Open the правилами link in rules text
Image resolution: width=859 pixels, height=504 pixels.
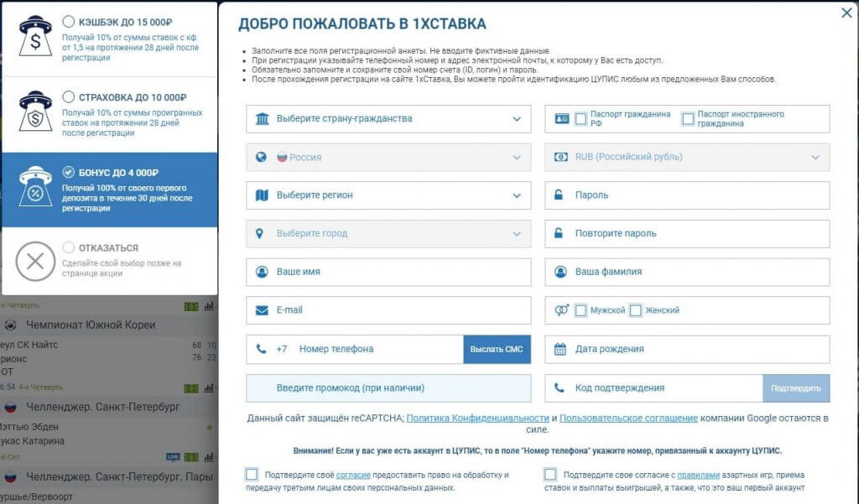(699, 475)
